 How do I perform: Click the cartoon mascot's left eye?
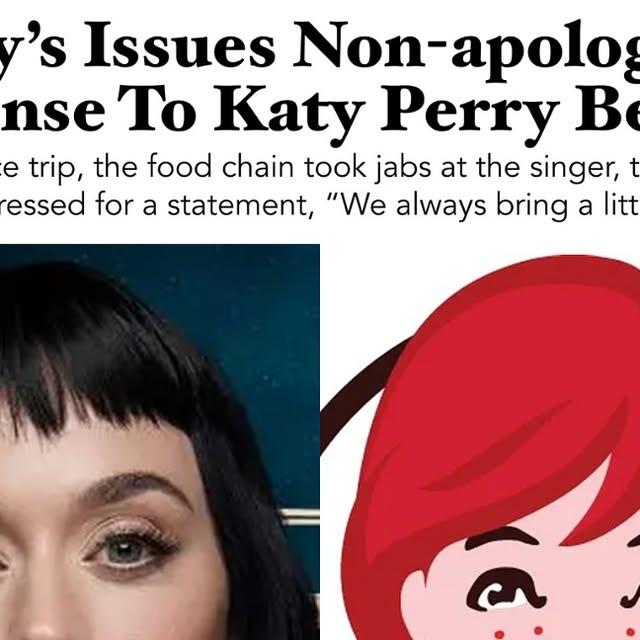tap(506, 593)
